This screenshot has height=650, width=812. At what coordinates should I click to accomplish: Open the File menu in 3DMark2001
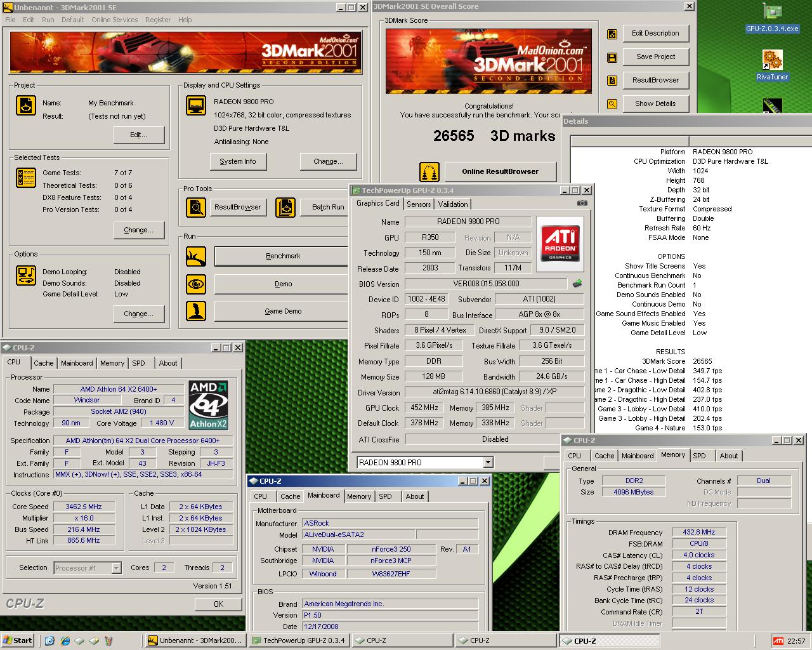click(10, 20)
